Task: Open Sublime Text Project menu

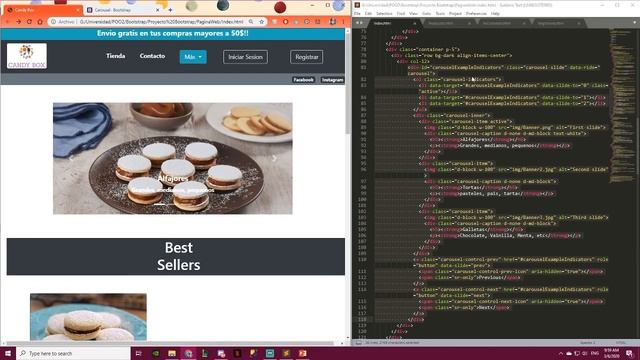Action: tap(455, 13)
